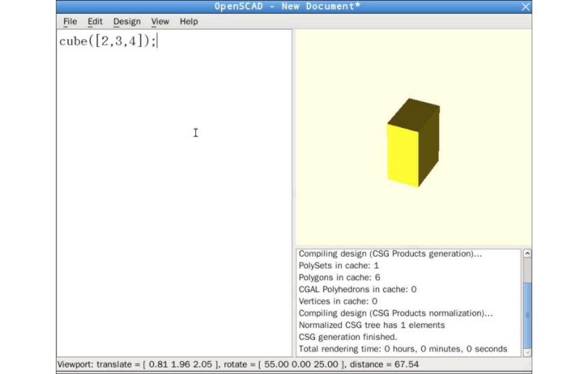Click the console scrollbar thumb
The image size is (588, 374).
pyautogui.click(x=527, y=315)
